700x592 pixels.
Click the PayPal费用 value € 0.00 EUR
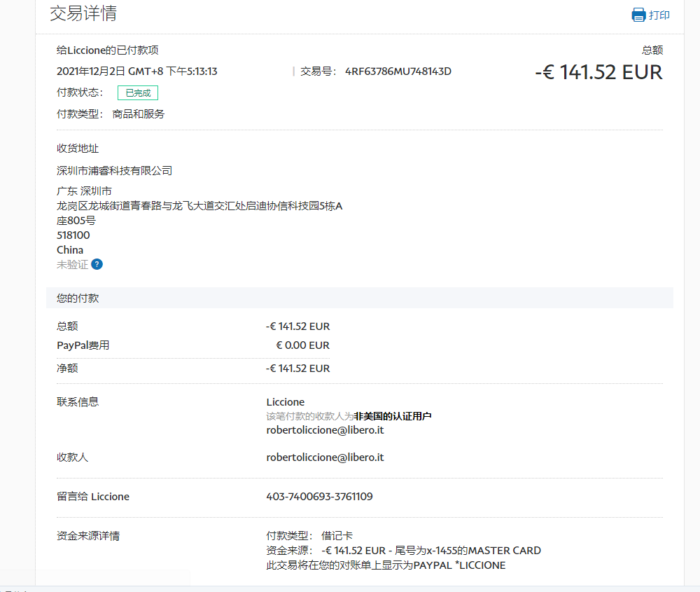[x=302, y=345]
